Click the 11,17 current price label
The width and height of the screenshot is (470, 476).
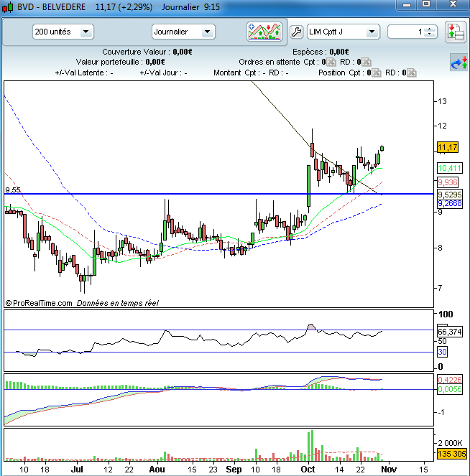[x=447, y=147]
